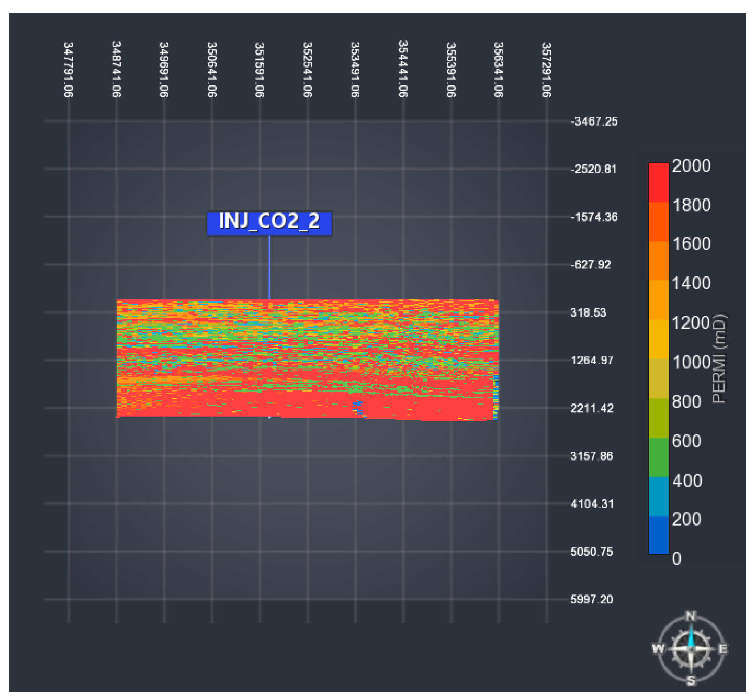Pick the teal 200-400 legend color band
This screenshot has height=700, width=753.
658,496
